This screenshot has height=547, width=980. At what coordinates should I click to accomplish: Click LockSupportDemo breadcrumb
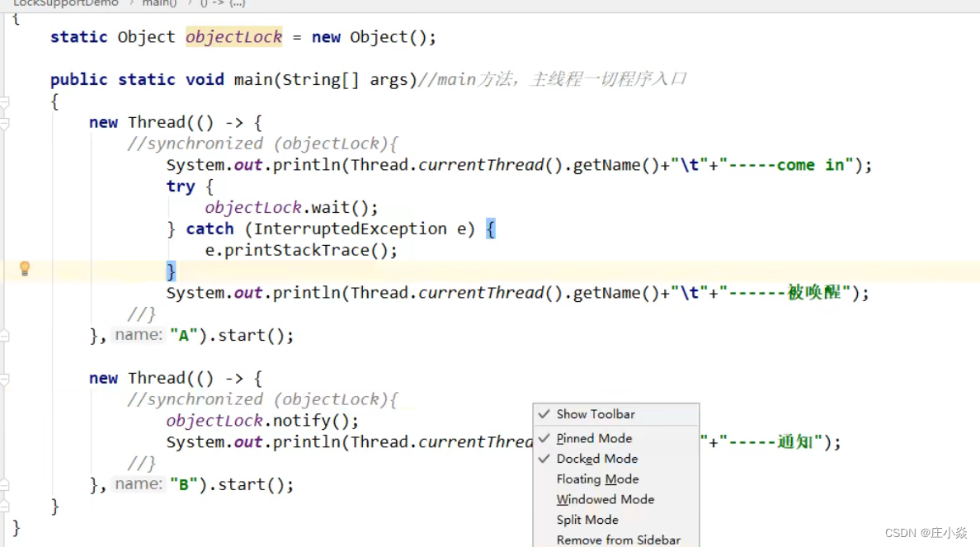[66, 3]
